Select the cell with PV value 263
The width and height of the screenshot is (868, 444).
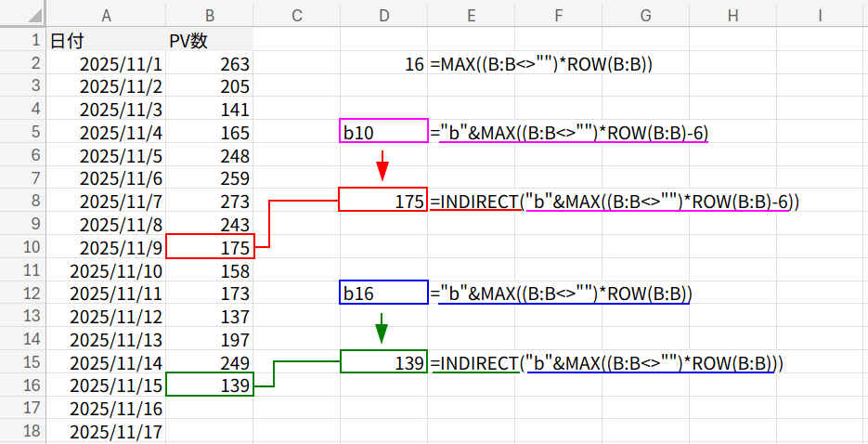210,64
